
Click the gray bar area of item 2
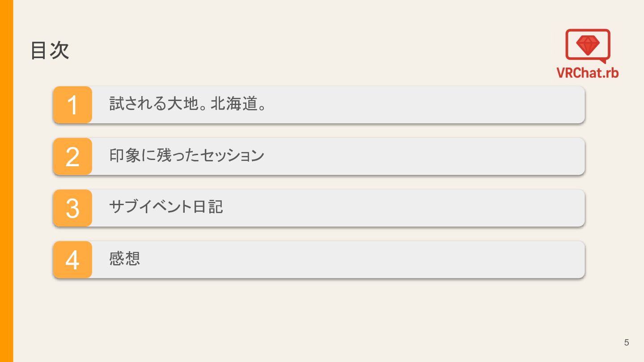coord(338,156)
